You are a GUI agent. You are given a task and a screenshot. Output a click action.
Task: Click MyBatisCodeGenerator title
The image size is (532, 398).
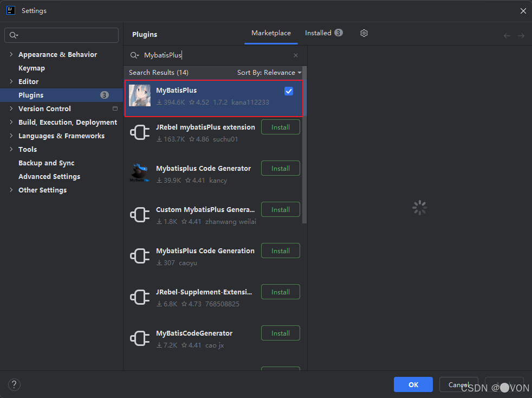pos(194,333)
